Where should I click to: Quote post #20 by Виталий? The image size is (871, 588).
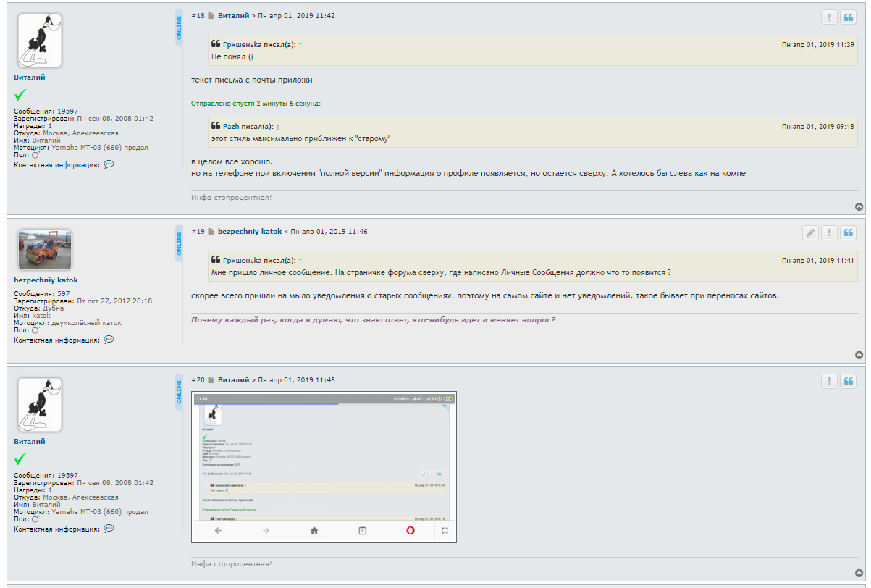[848, 381]
